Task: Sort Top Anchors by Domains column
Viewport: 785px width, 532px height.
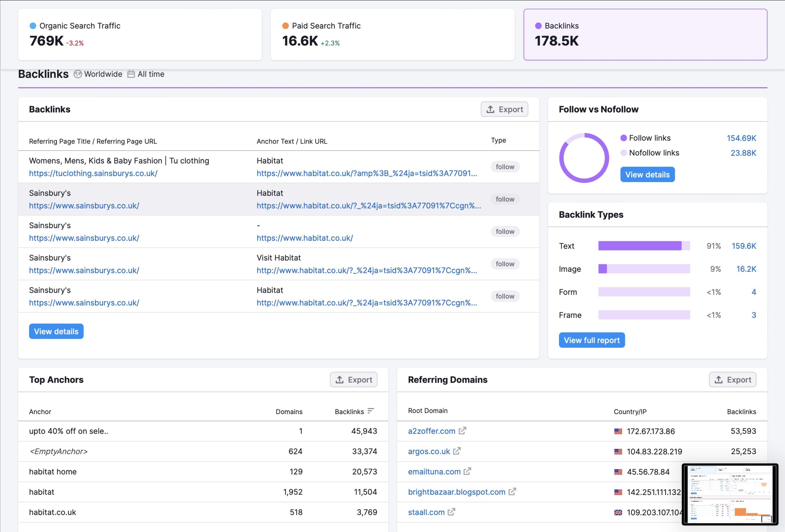Action: click(289, 412)
